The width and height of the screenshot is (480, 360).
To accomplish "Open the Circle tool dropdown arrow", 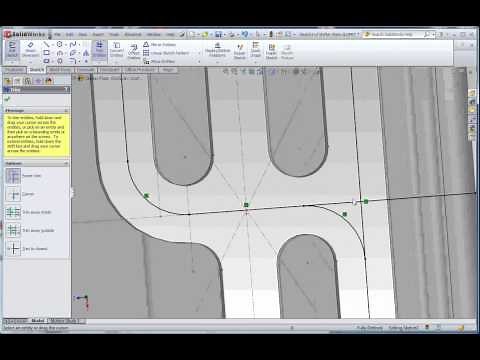I will (x=65, y=44).
